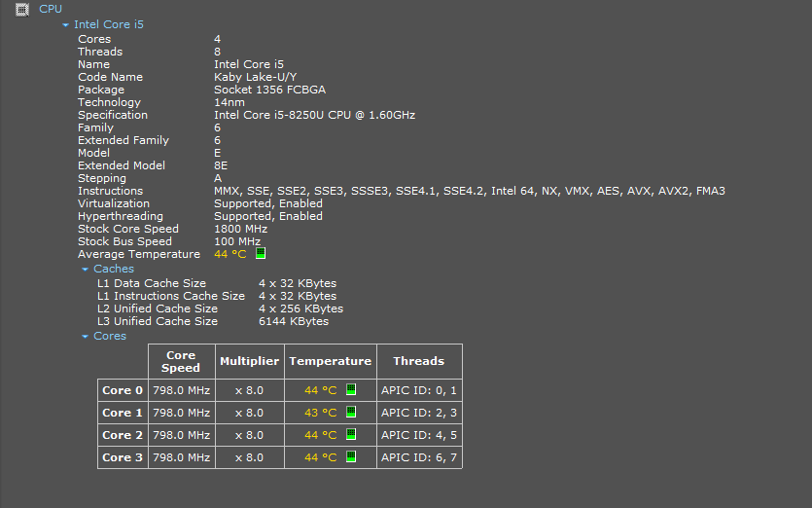Collapse the Intel Core i5 tree node
The width and height of the screenshot is (812, 508).
(x=65, y=24)
